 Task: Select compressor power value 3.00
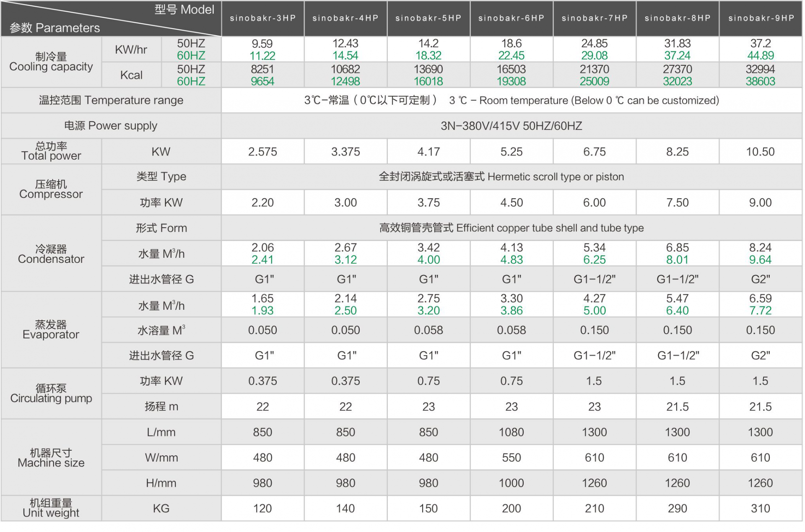pos(345,203)
